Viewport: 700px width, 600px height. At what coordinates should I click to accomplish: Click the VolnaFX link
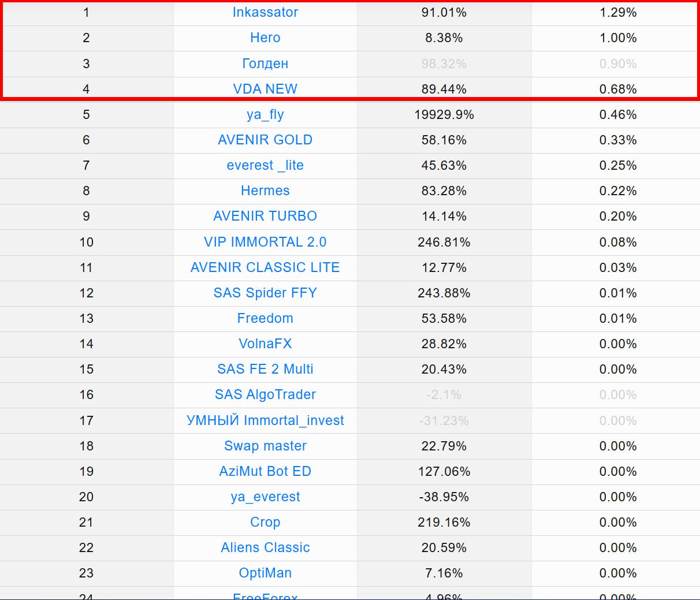click(x=265, y=344)
